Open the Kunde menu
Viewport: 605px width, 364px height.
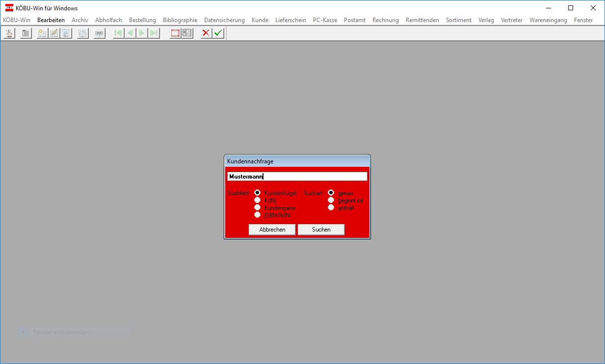pyautogui.click(x=260, y=20)
